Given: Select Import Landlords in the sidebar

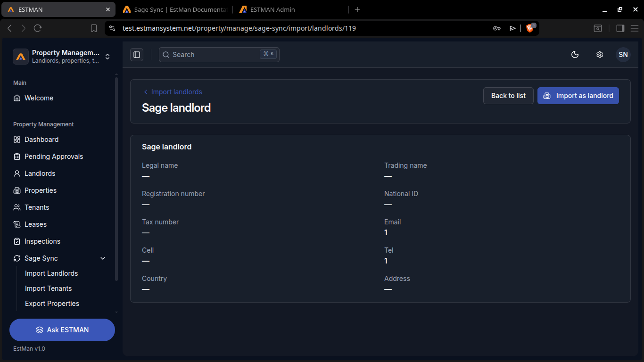Looking at the screenshot, I should pos(51,273).
